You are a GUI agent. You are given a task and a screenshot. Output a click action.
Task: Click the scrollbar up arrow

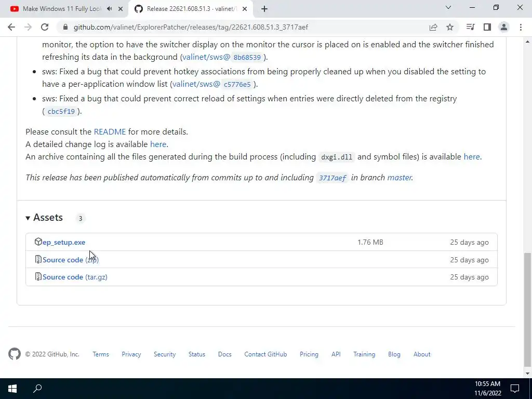pyautogui.click(x=527, y=42)
